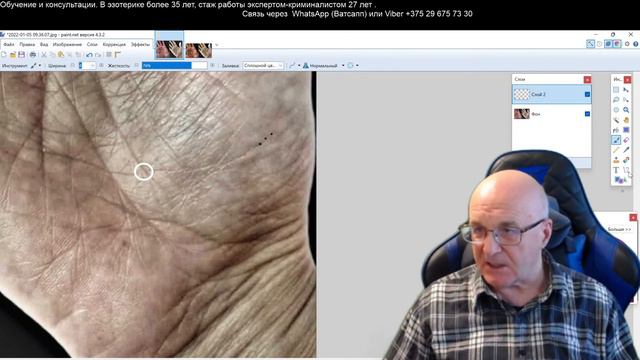This screenshot has width=640, height=360.
Task: Toggle Слой 2 layer visibility checkbox
Action: pyautogui.click(x=587, y=94)
